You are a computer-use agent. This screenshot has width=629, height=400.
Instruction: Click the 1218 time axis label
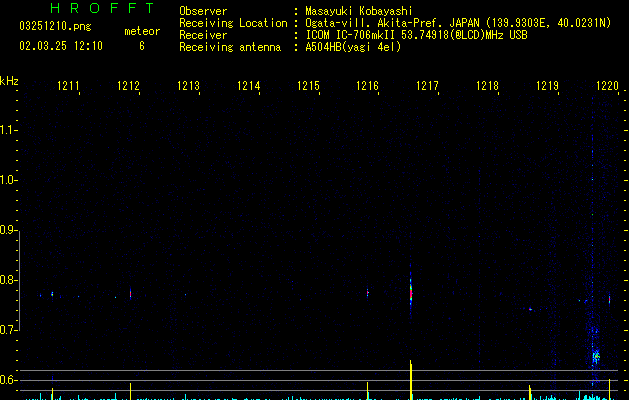[x=487, y=86]
